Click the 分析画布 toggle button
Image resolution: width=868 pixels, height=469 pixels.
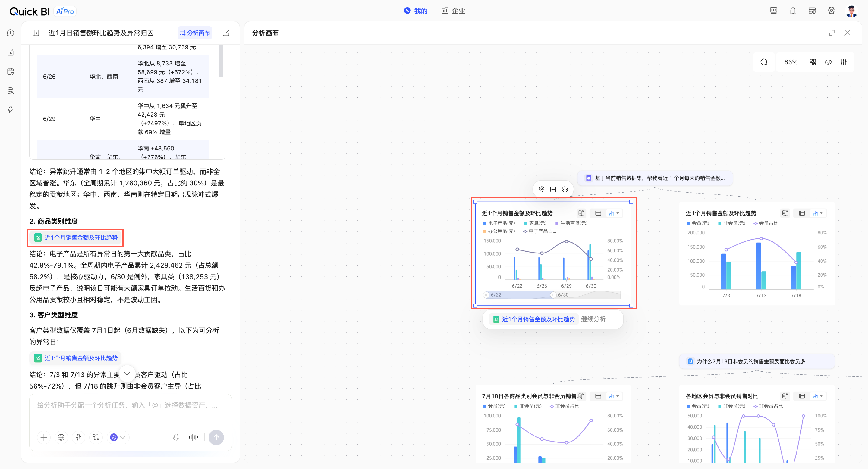coord(195,33)
